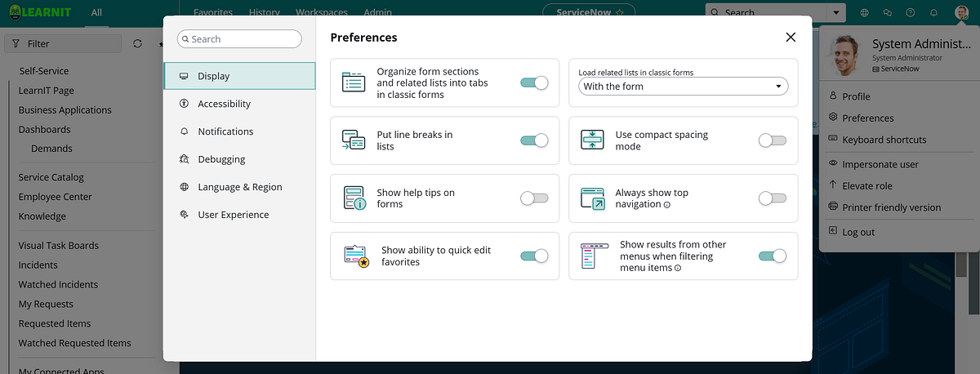Select Language & Region preferences tab
Viewport: 980px width, 374px height.
[x=239, y=187]
